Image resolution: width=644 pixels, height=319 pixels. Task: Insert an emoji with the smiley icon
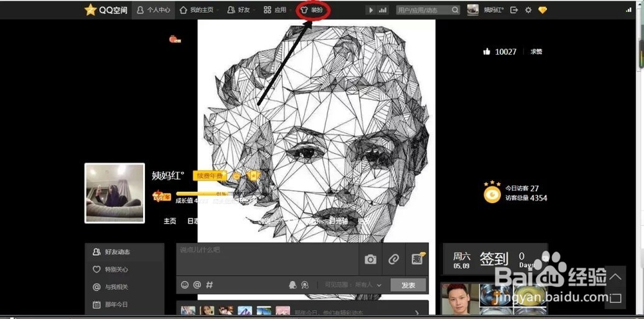[x=185, y=284]
